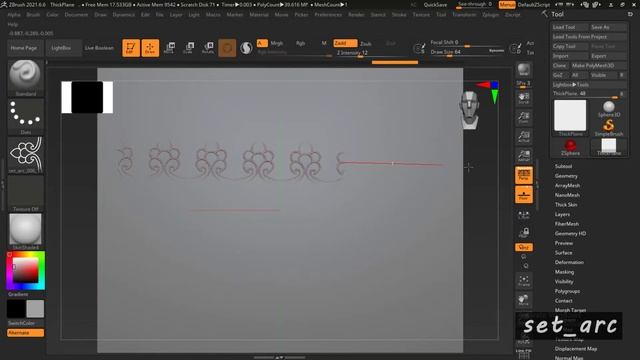
Task: Click Make PolyMesh3D button
Action: 598,65
